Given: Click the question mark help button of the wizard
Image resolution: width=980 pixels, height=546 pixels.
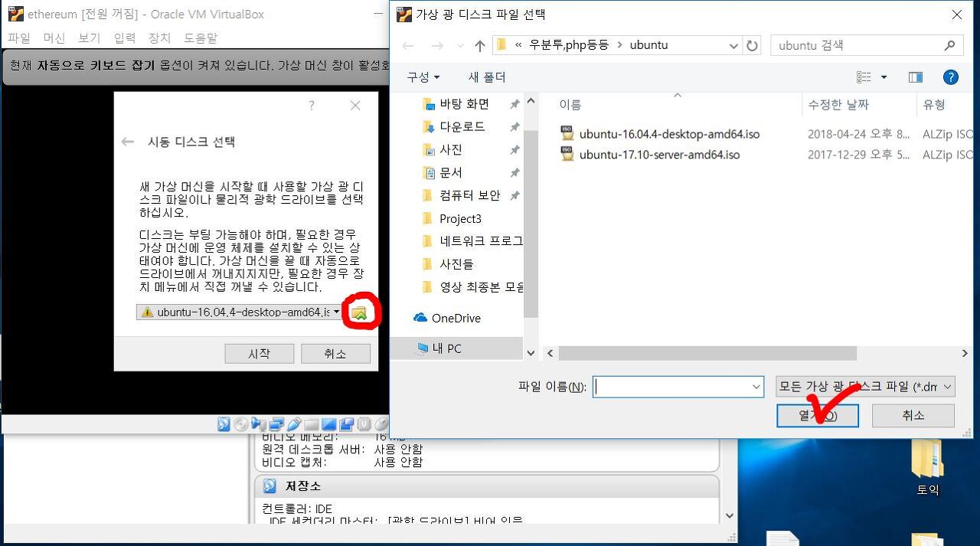Looking at the screenshot, I should [312, 106].
